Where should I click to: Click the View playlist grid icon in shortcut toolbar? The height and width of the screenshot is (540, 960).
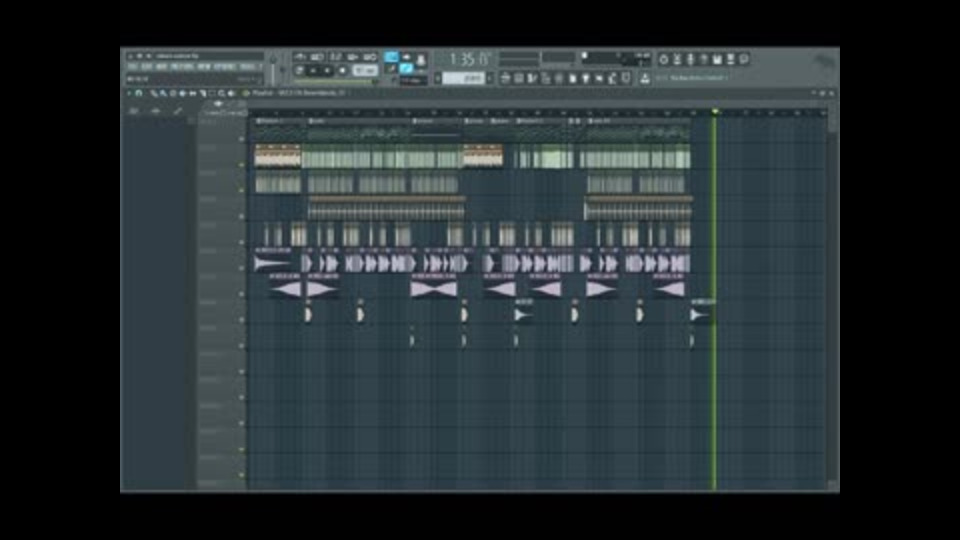(x=505, y=78)
